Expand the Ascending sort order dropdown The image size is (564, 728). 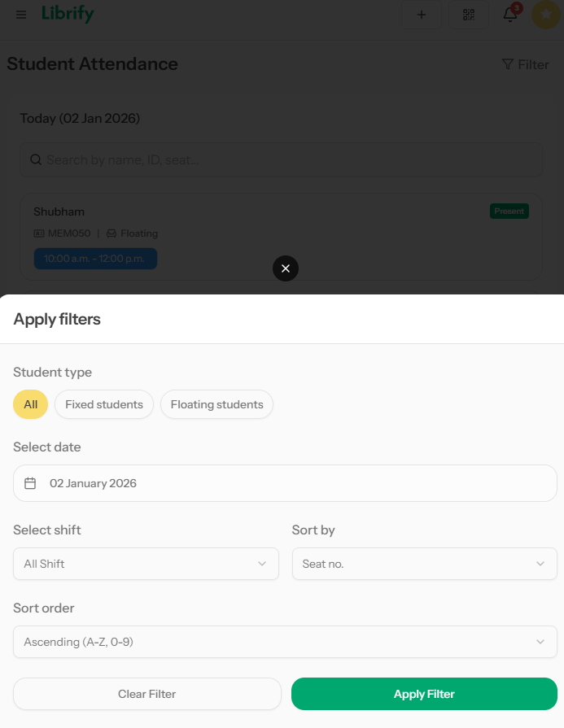282,642
